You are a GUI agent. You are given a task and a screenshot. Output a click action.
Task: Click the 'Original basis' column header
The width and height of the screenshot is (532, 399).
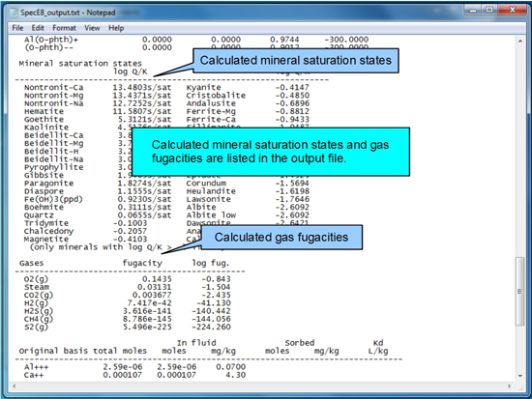53,351
